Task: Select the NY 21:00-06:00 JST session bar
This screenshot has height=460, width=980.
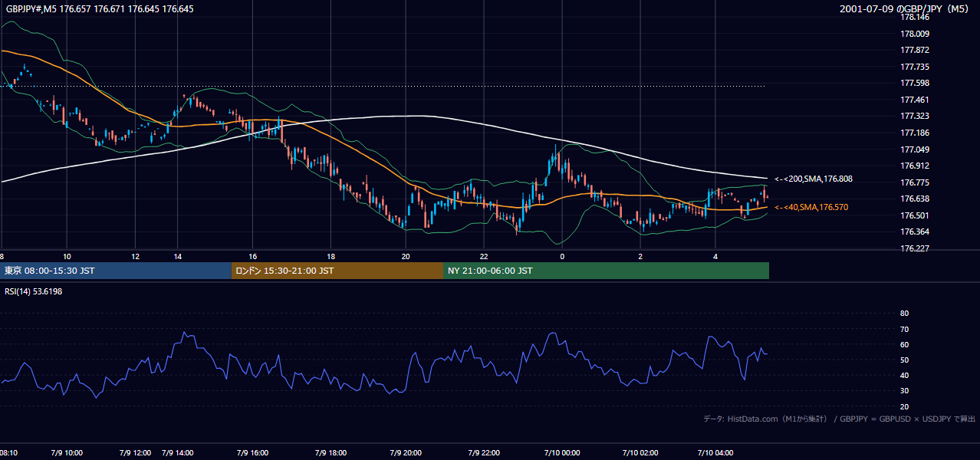Action: click(x=606, y=271)
